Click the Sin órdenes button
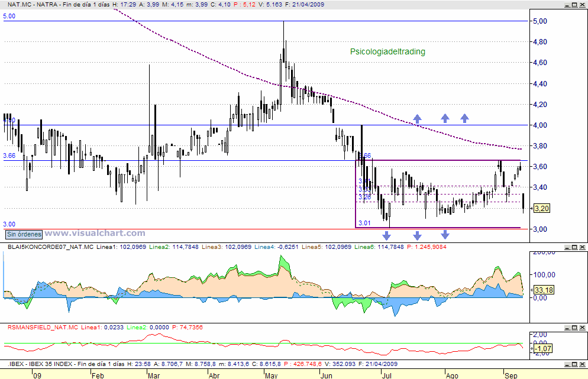The height and width of the screenshot is (379, 588). click(x=24, y=234)
